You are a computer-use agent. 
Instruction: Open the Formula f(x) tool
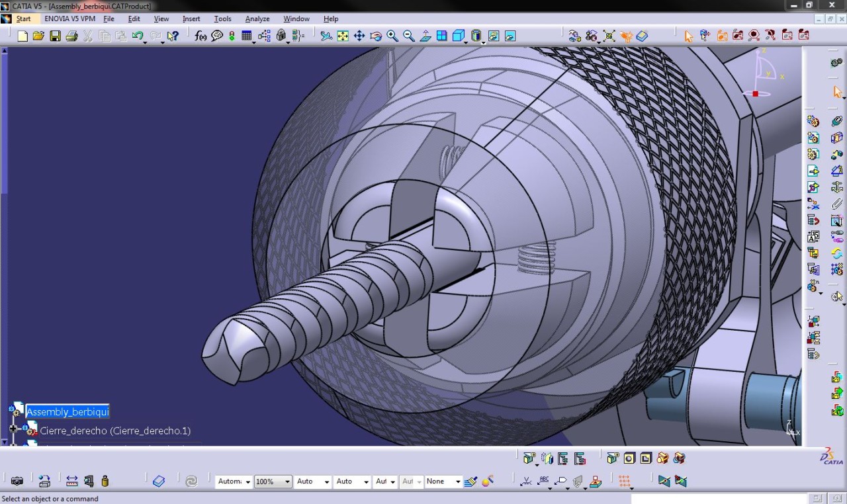[x=201, y=36]
